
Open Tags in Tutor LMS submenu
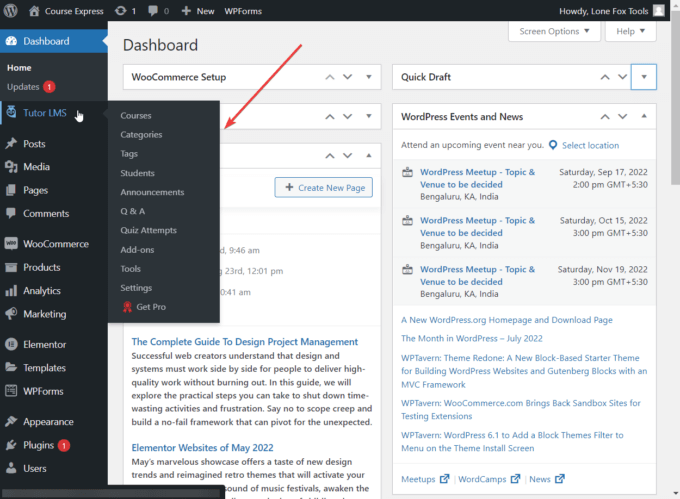[129, 154]
